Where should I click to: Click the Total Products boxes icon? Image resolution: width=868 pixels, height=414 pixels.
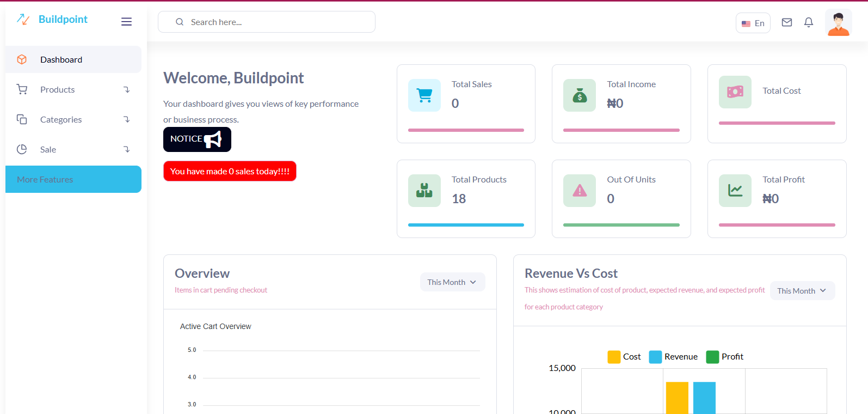(424, 191)
